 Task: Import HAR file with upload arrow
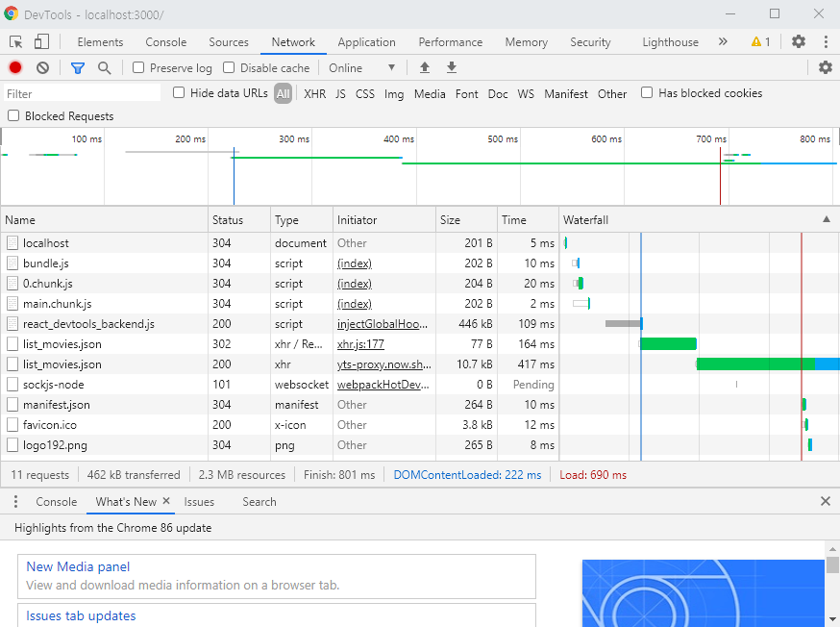point(424,67)
